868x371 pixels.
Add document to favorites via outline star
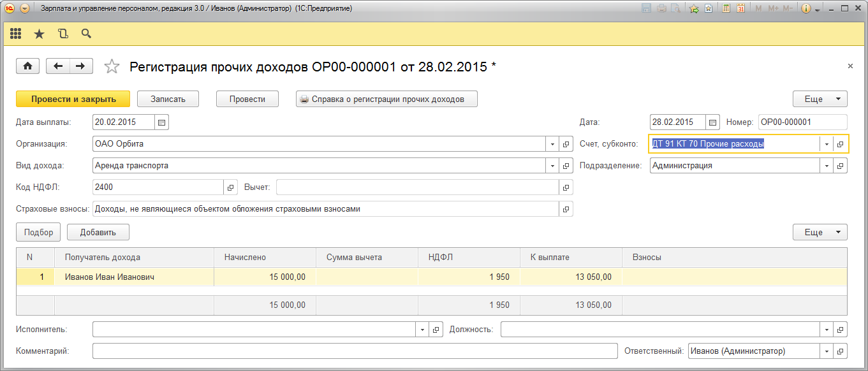(112, 66)
